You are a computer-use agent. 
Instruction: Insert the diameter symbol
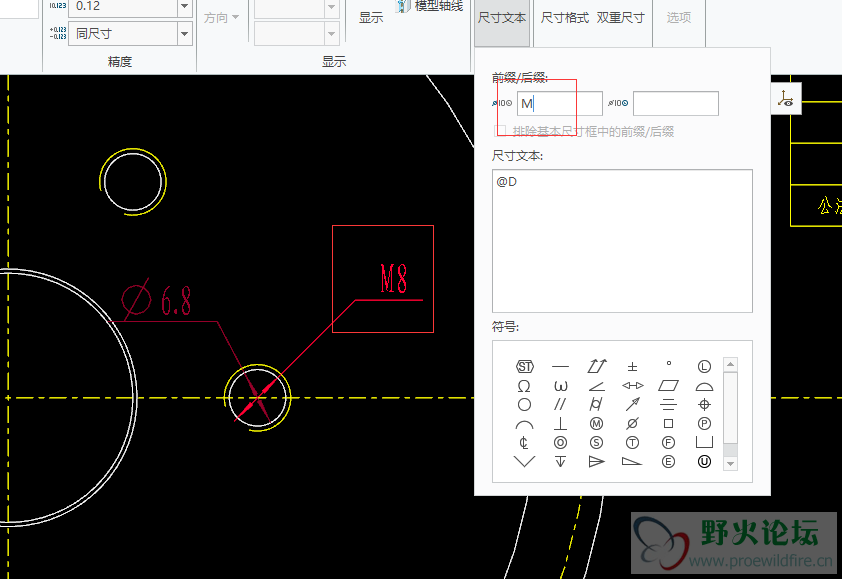(633, 424)
